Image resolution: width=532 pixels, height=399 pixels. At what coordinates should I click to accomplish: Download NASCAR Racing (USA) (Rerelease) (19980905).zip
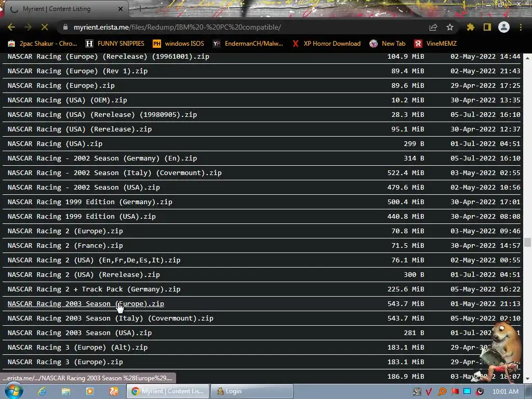click(x=102, y=115)
